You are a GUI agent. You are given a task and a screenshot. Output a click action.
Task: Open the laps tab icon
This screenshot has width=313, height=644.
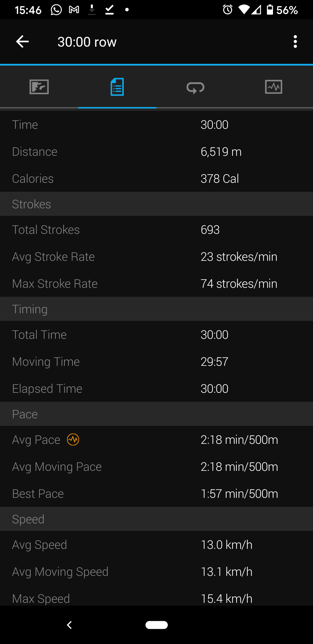click(196, 87)
